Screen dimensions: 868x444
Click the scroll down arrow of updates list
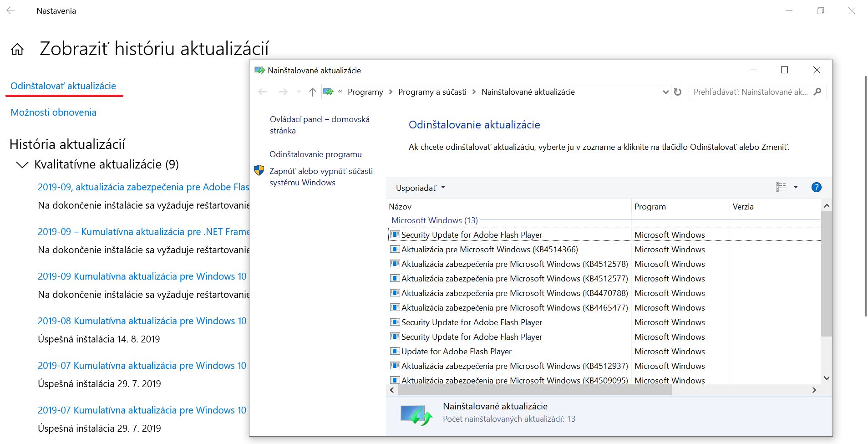827,378
